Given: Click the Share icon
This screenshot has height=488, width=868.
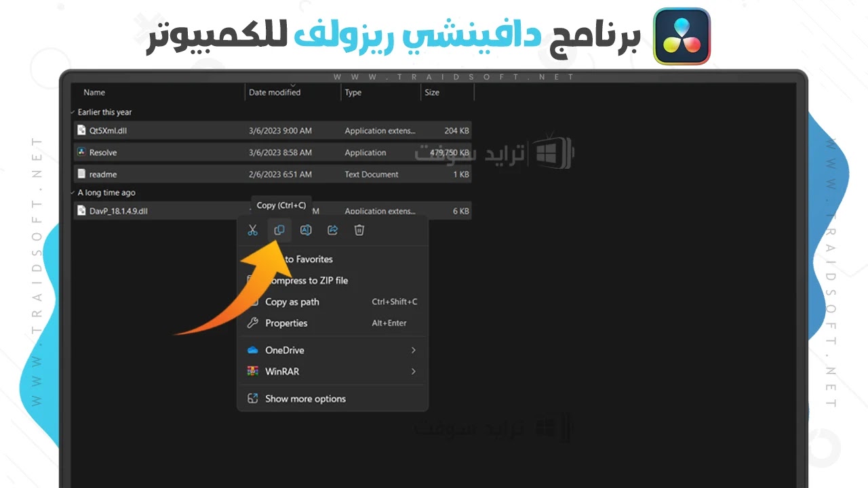Looking at the screenshot, I should 332,230.
